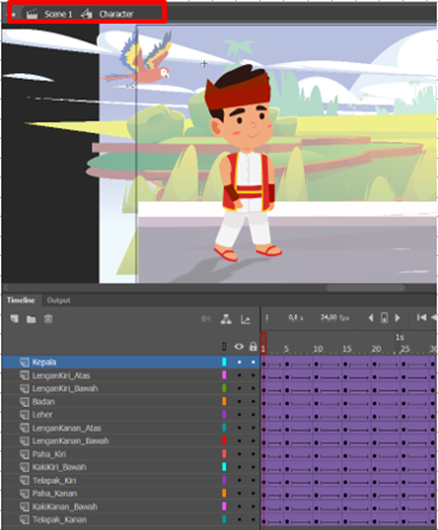Go back to Scene 1 in breadcrumb
The height and width of the screenshot is (530, 438).
click(58, 14)
